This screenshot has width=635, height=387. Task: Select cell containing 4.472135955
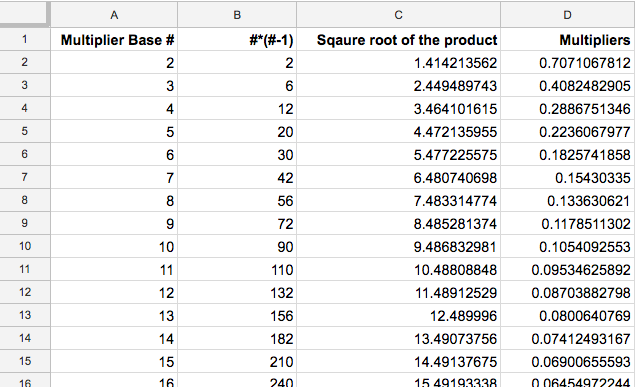398,131
